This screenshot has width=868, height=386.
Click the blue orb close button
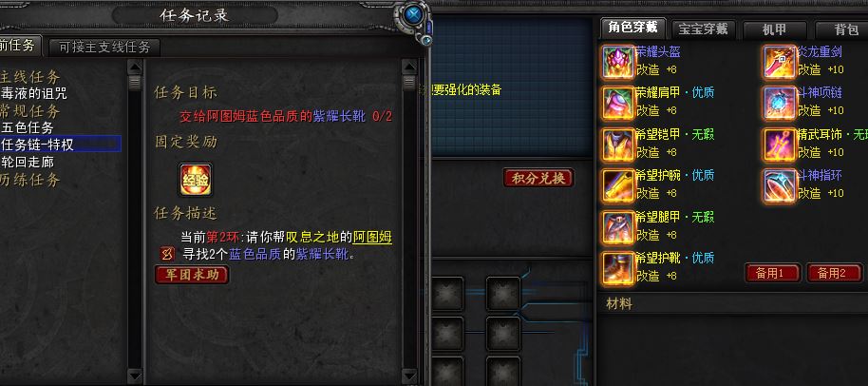[411, 16]
